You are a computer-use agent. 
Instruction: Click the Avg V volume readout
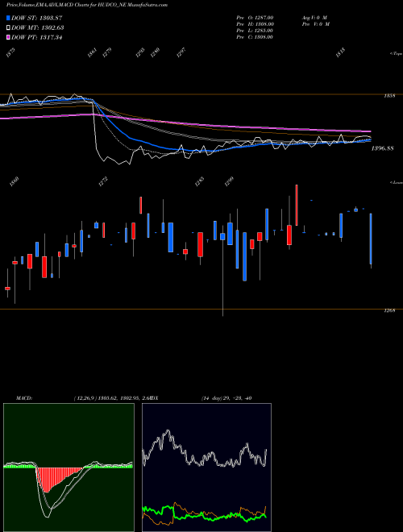[x=314, y=17]
